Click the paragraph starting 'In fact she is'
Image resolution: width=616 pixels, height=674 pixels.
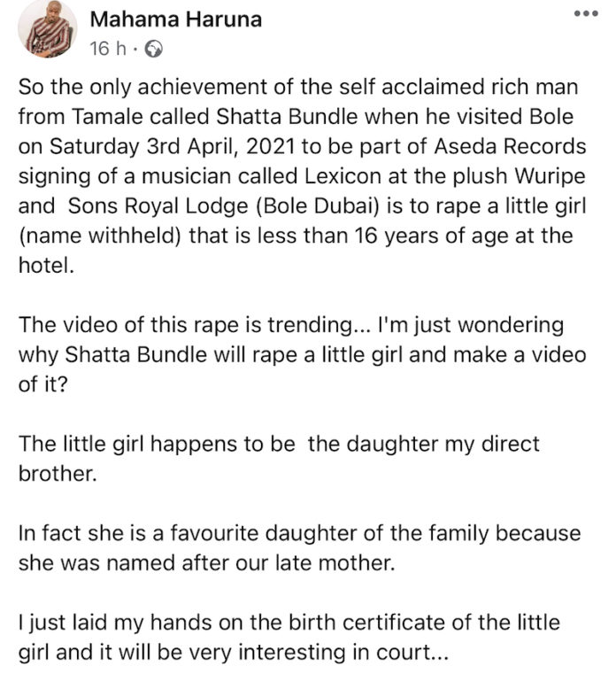(299, 547)
